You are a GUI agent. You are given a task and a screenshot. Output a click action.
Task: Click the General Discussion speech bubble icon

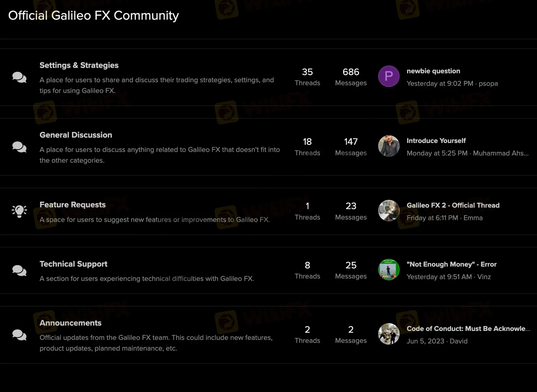click(19, 147)
